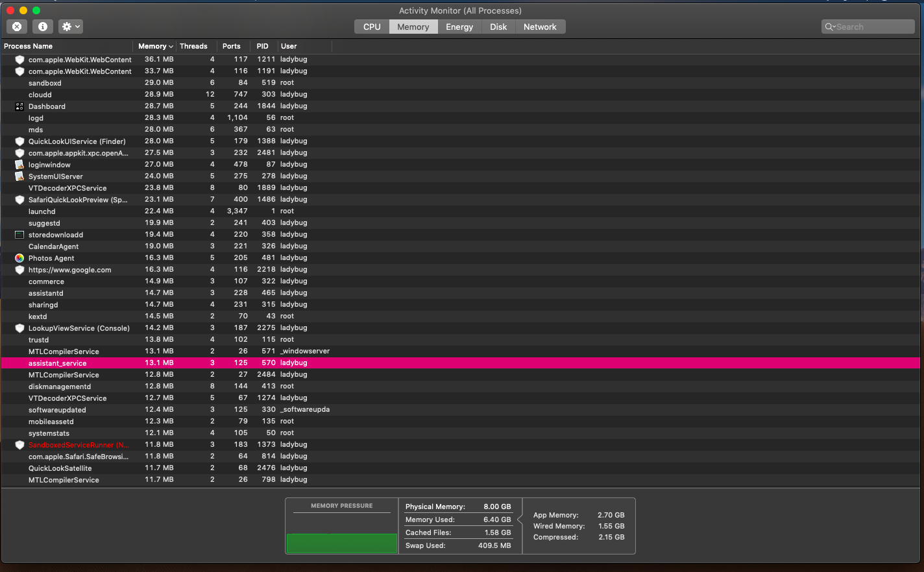Click the Wired Memory 1.55 GB value
The height and width of the screenshot is (572, 924).
611,526
